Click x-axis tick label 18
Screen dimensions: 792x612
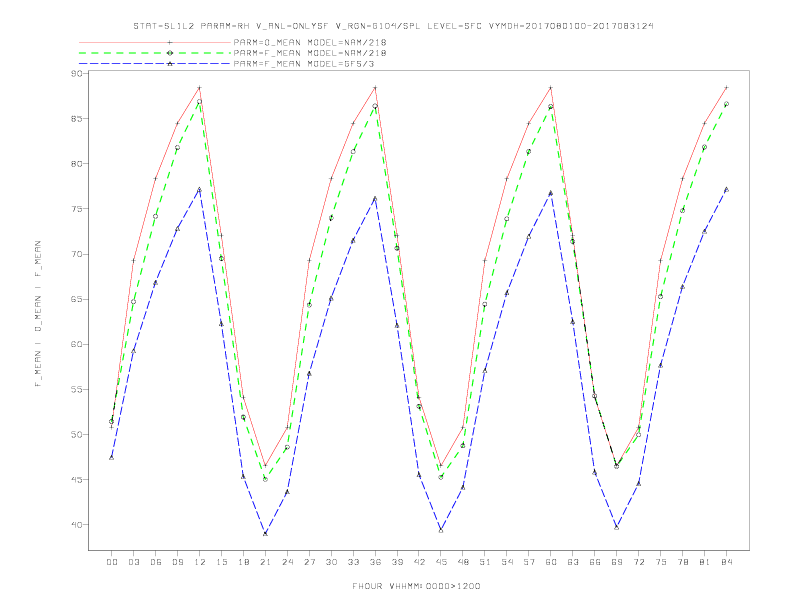243,562
